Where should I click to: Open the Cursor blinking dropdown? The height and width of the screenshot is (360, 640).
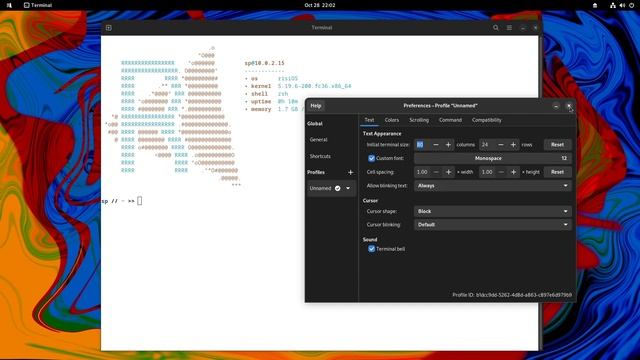pos(493,224)
